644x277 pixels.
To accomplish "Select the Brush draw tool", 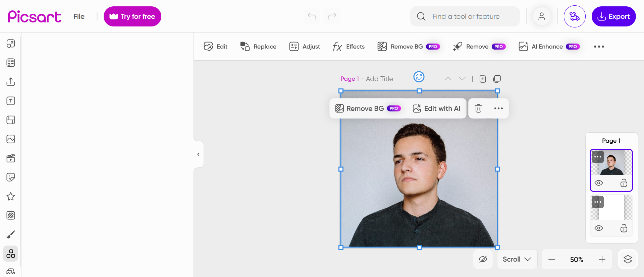I will click(11, 234).
